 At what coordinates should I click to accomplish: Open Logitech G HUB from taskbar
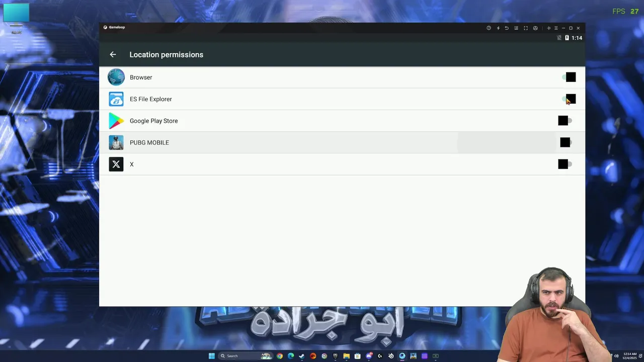380,356
